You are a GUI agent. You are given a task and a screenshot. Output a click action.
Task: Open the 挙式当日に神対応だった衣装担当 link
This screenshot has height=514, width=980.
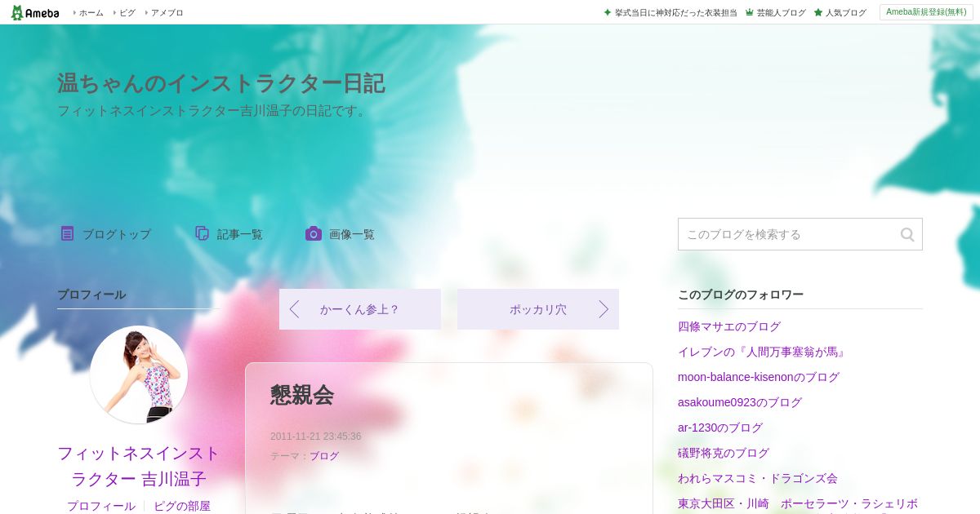coord(676,12)
